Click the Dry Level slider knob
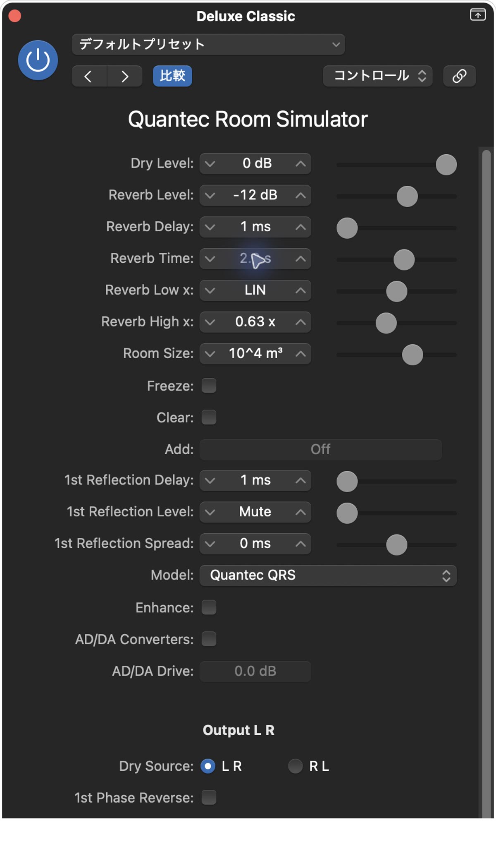This screenshot has height=868, width=496. click(446, 165)
